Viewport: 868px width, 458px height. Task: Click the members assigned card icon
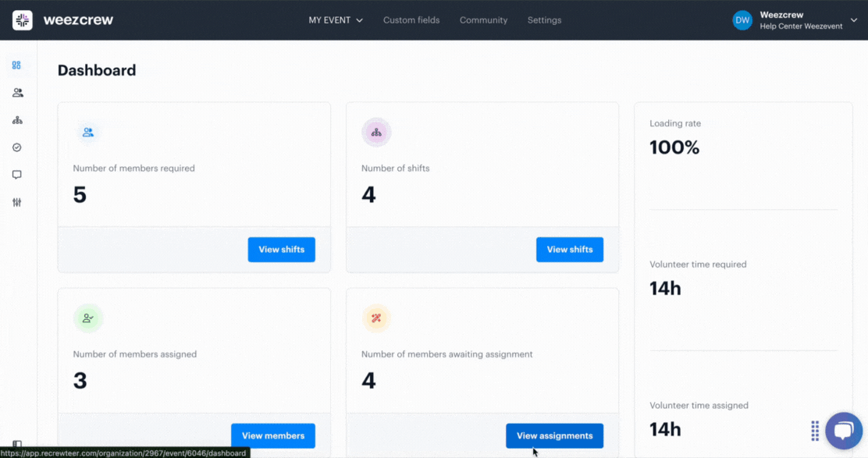pyautogui.click(x=88, y=318)
